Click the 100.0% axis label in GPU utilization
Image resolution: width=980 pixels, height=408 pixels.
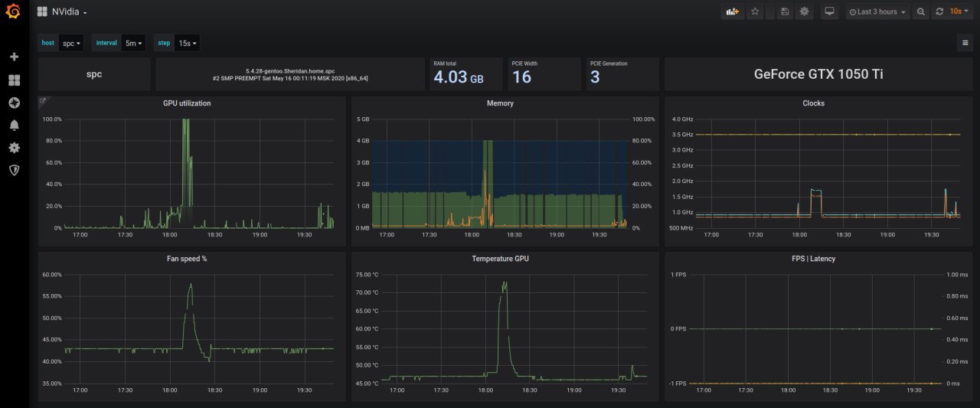coord(52,119)
